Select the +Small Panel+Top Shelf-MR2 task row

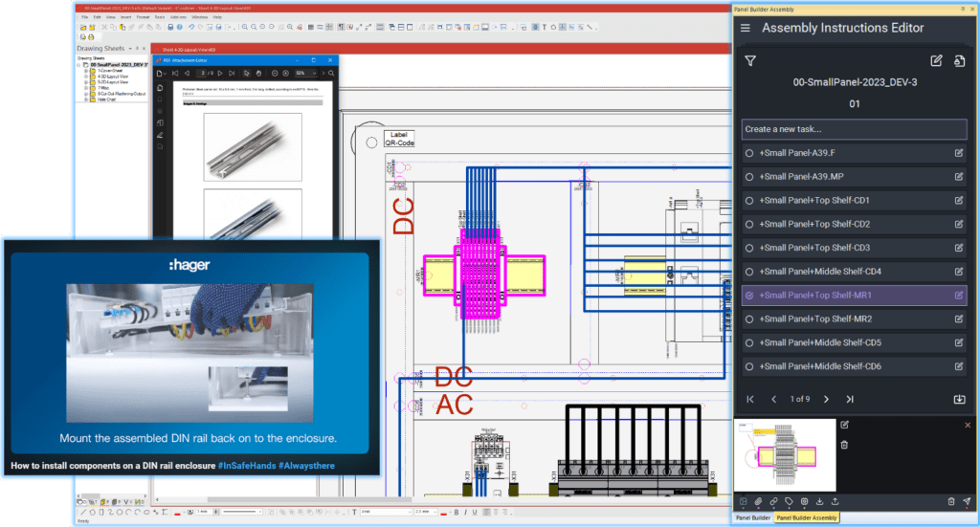[x=854, y=319]
